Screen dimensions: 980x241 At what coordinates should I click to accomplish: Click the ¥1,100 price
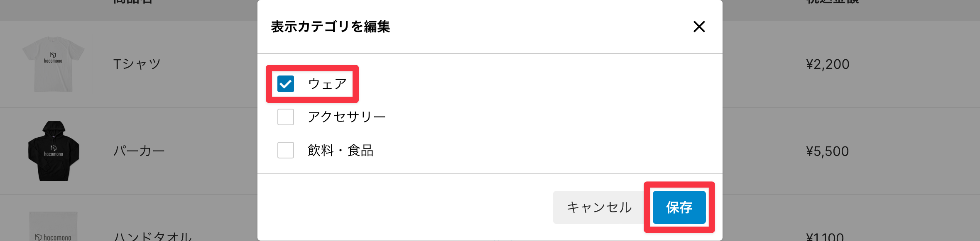pyautogui.click(x=825, y=237)
